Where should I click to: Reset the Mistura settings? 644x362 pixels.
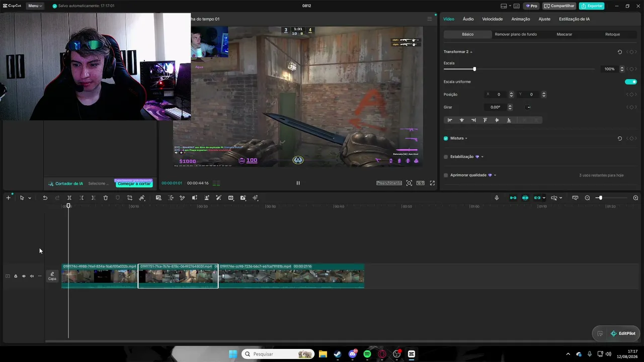click(619, 138)
